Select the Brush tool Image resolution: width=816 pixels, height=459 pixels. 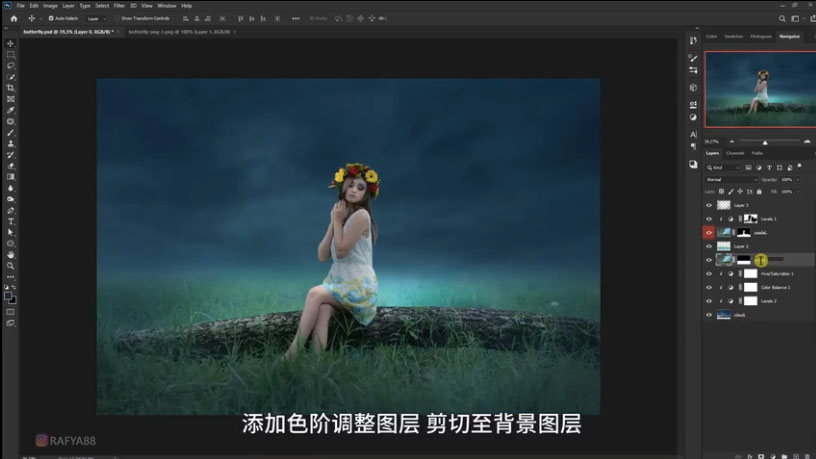tap(10, 133)
